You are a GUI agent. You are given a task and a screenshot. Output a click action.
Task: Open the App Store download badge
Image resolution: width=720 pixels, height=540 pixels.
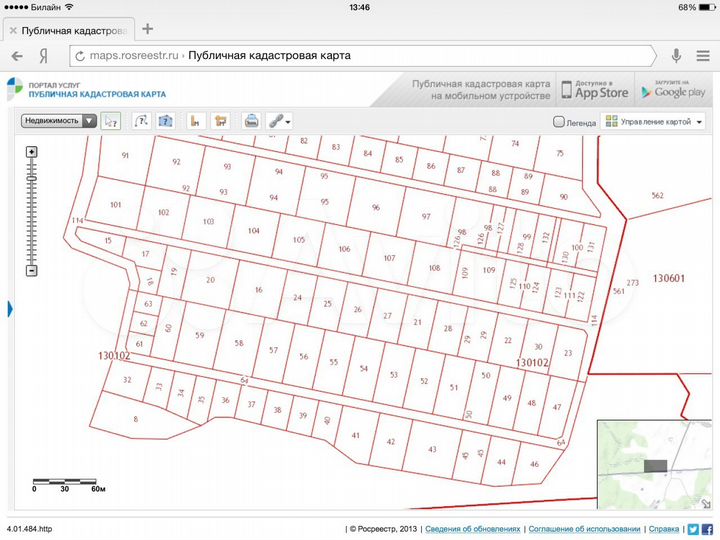[x=595, y=89]
